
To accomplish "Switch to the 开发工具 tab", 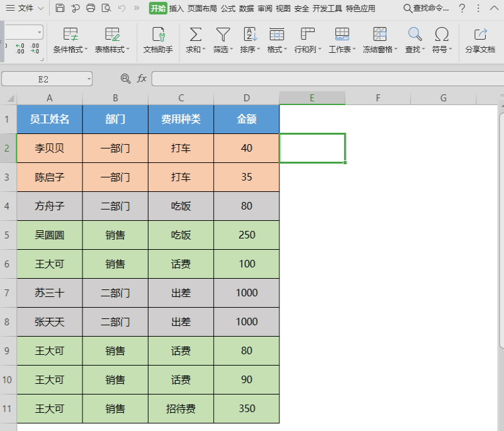I will (x=327, y=8).
